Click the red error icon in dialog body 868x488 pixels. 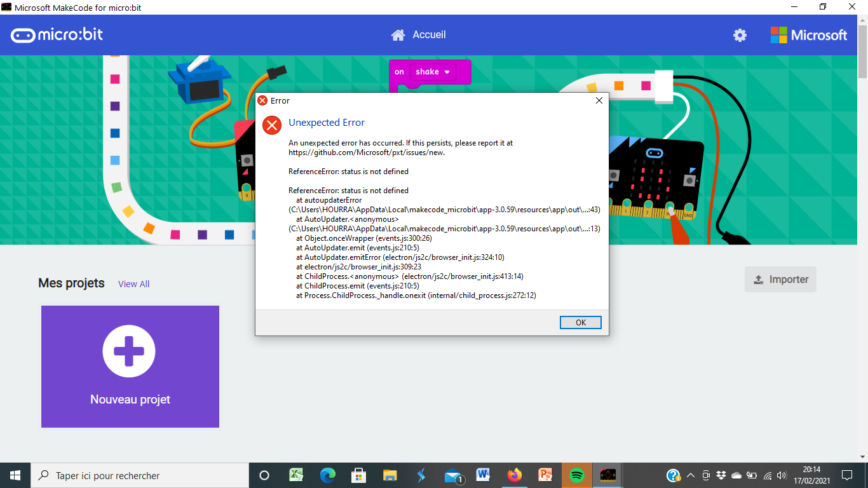272,125
